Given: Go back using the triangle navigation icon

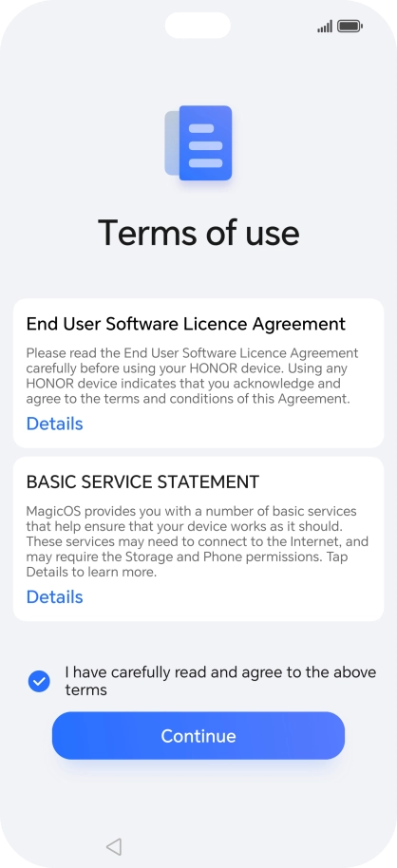Looking at the screenshot, I should tap(114, 846).
